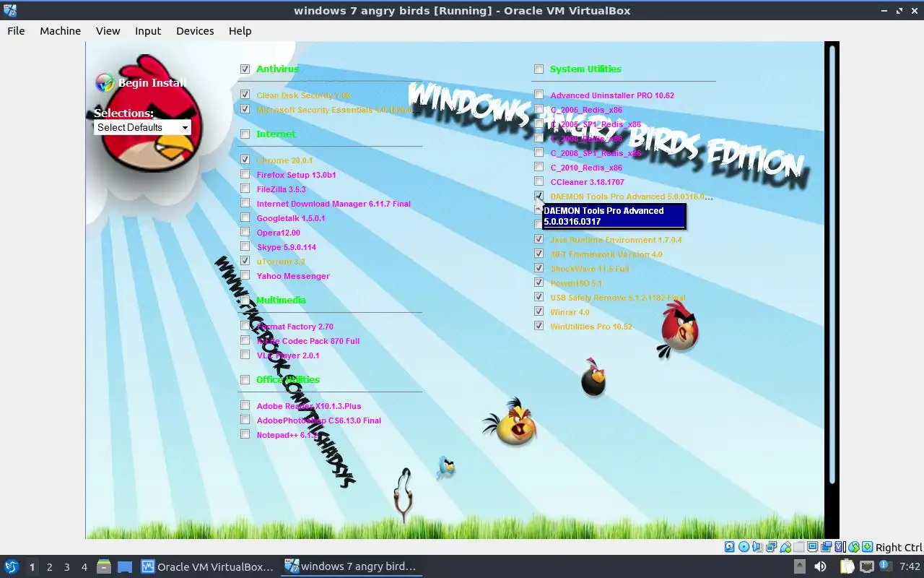Check the Notepad++ checkbox
924x578 pixels.
pos(245,434)
